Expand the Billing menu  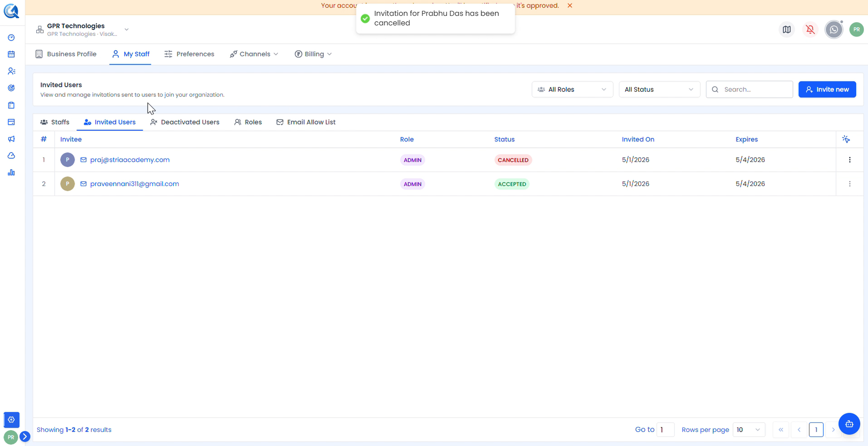coord(313,54)
